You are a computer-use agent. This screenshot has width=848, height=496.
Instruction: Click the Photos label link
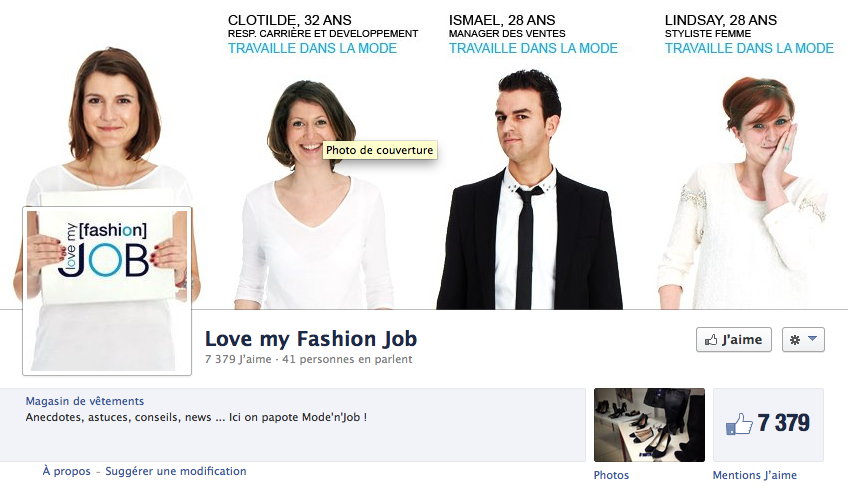611,476
